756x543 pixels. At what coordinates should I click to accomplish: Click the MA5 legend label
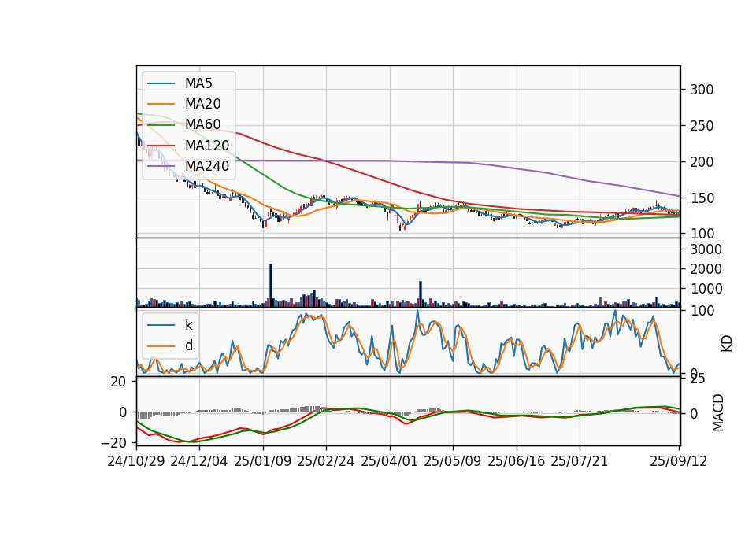[x=198, y=83]
